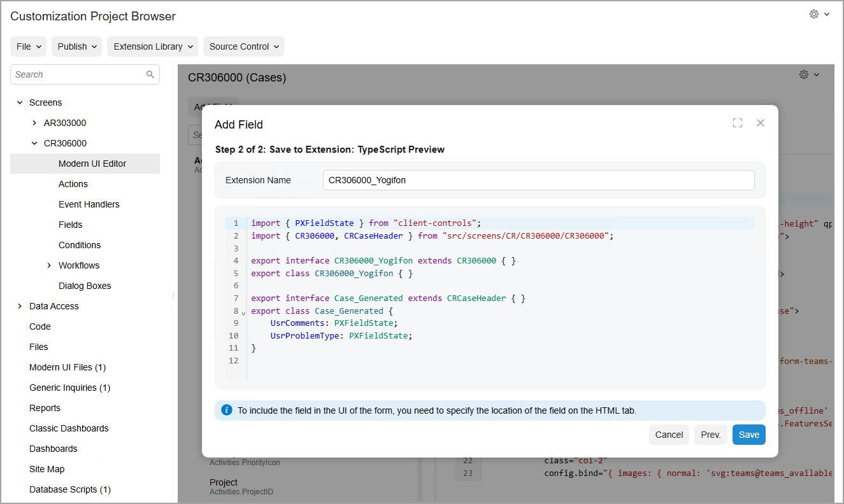Screen dimensions: 844x504
Task: Click the gear icon in the CR306000 panel
Action: point(804,75)
